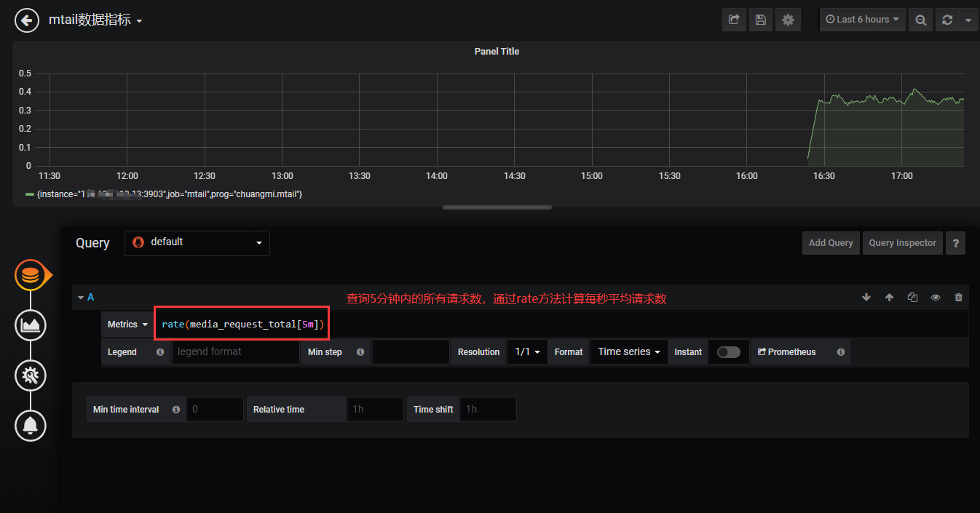The width and height of the screenshot is (980, 513).
Task: Open the Queries tab database icon
Action: click(x=31, y=276)
